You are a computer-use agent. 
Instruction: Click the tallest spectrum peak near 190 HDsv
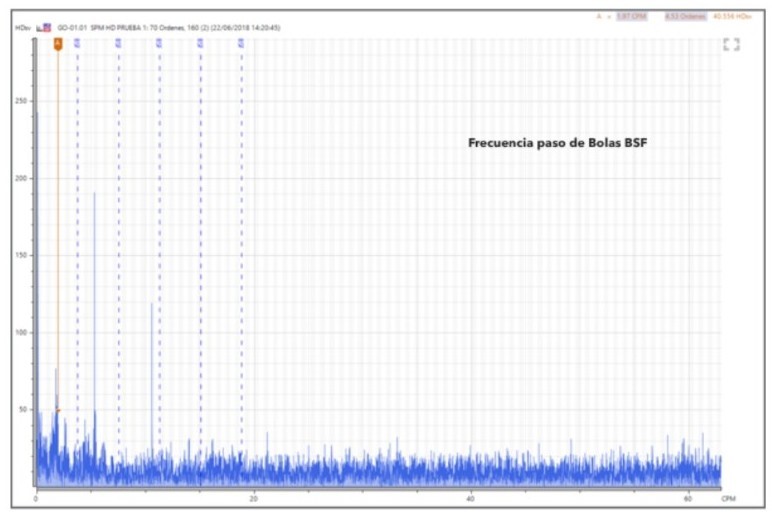click(94, 194)
